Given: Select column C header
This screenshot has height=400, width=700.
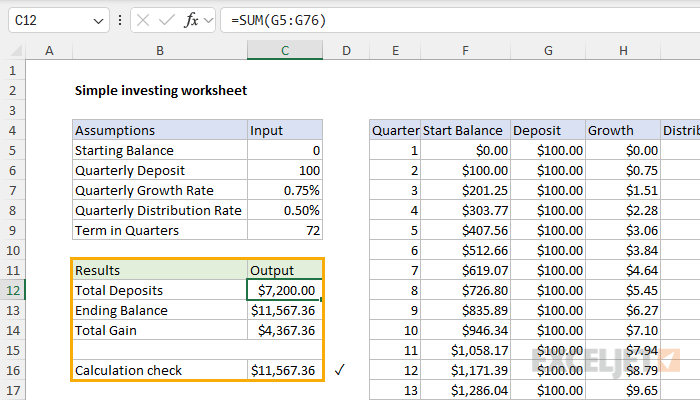Looking at the screenshot, I should coord(285,50).
